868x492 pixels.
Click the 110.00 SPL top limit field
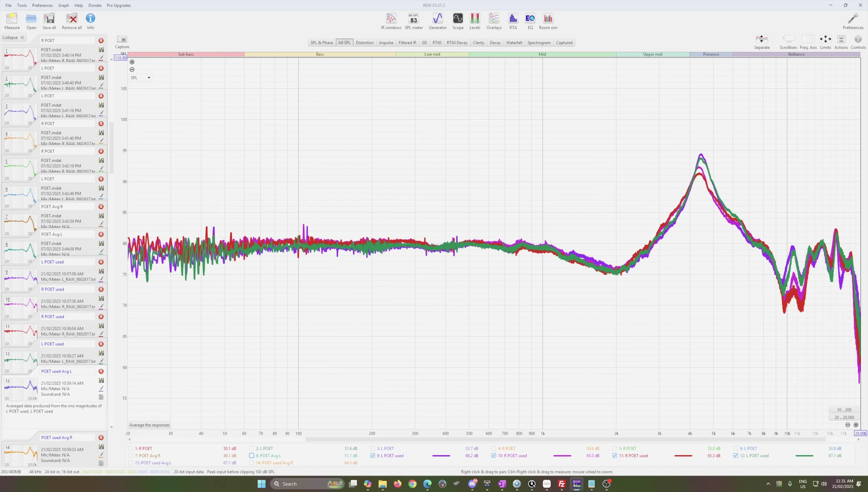(121, 58)
